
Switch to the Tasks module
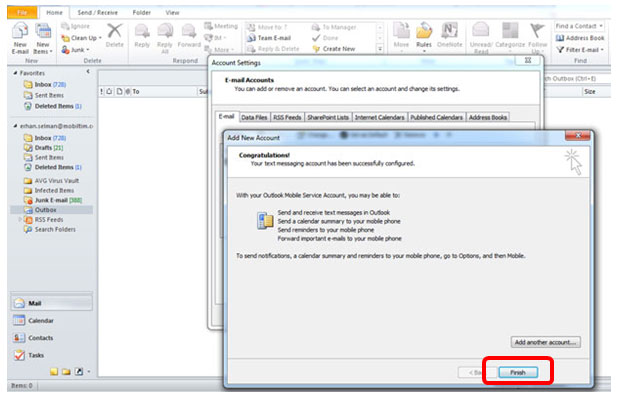point(52,355)
